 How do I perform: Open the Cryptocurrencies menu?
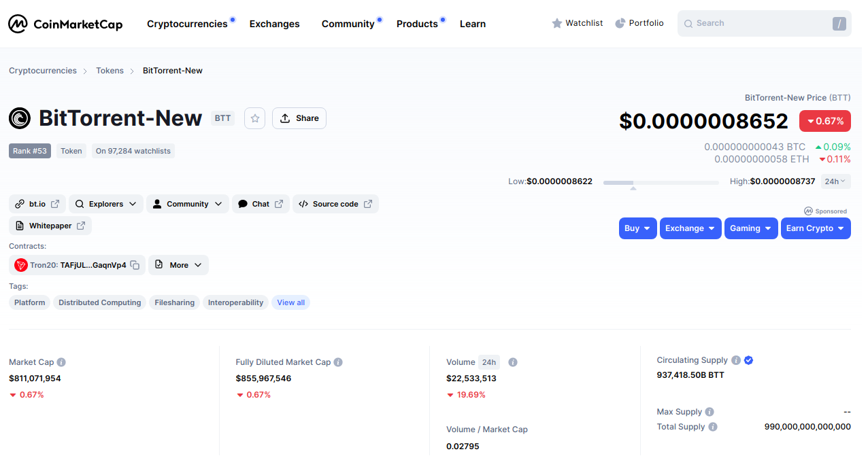[x=187, y=24]
